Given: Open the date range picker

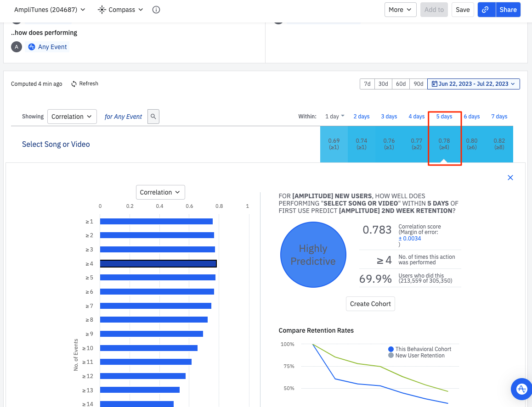Looking at the screenshot, I should pyautogui.click(x=474, y=84).
